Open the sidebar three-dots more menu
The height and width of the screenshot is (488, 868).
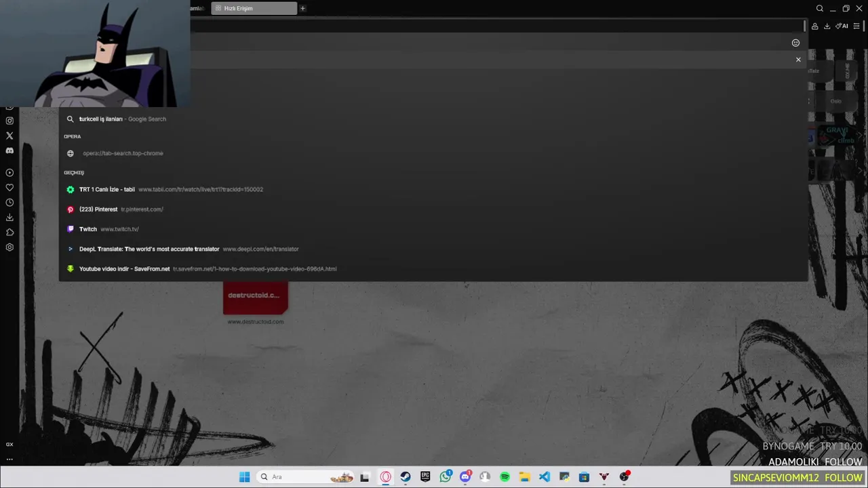(x=9, y=459)
